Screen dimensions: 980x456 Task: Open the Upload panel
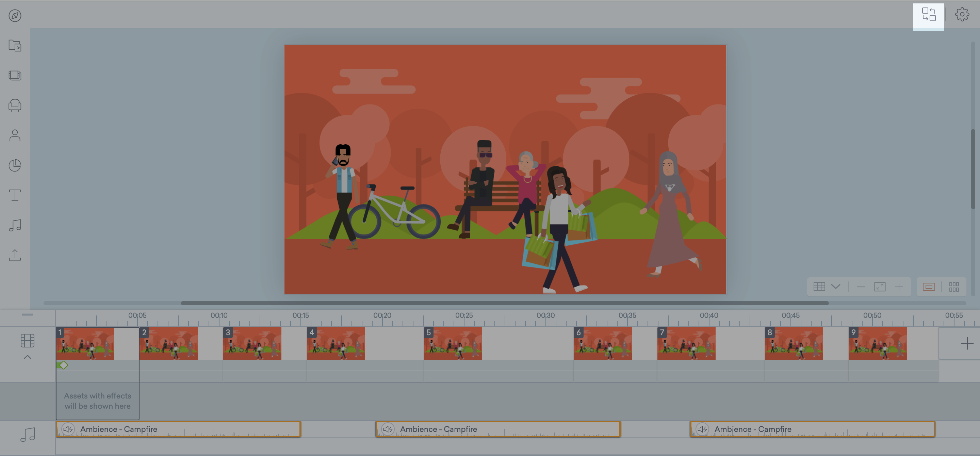click(x=15, y=255)
